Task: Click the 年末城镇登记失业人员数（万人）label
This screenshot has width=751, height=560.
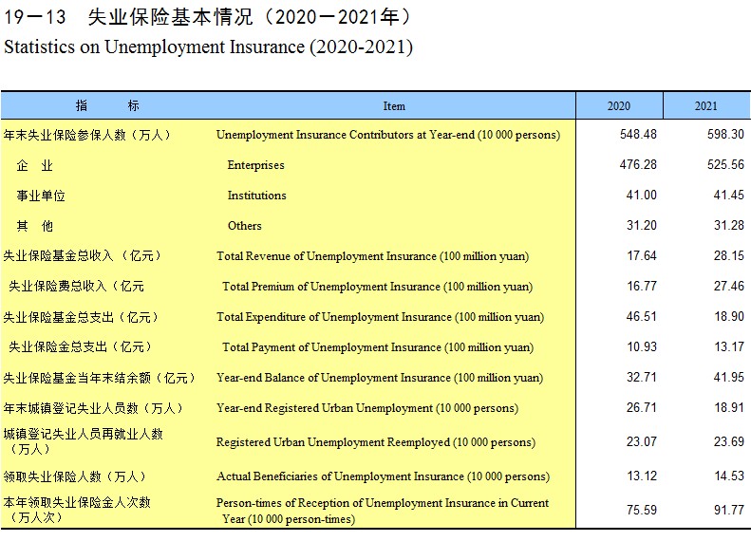Action: pyautogui.click(x=93, y=408)
